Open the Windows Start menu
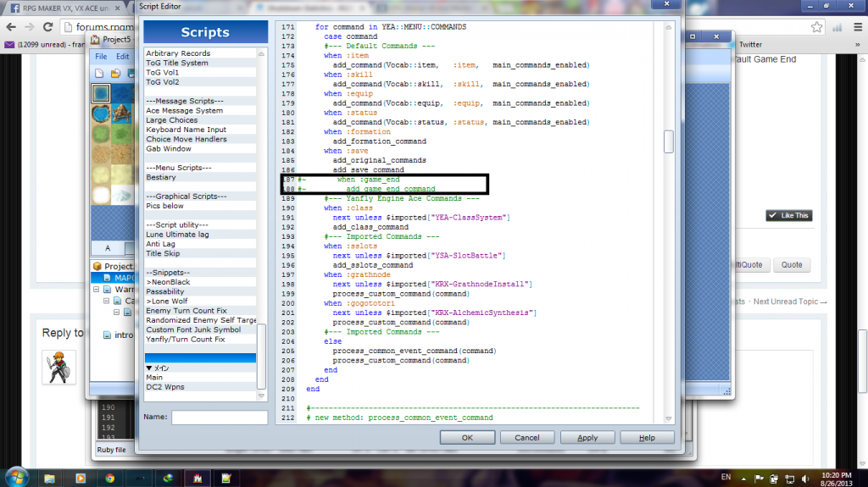 click(x=15, y=477)
